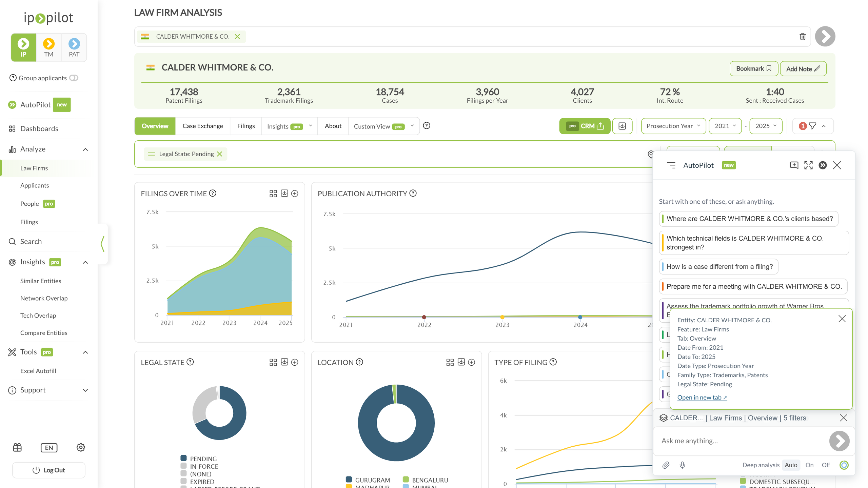This screenshot has width=868, height=488.
Task: Download the Location chart
Action: tap(461, 362)
